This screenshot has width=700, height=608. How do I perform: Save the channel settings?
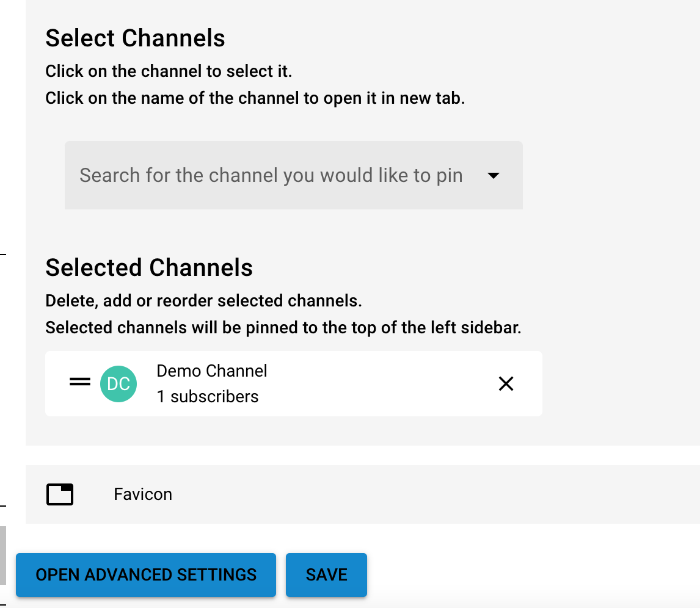[x=326, y=575]
